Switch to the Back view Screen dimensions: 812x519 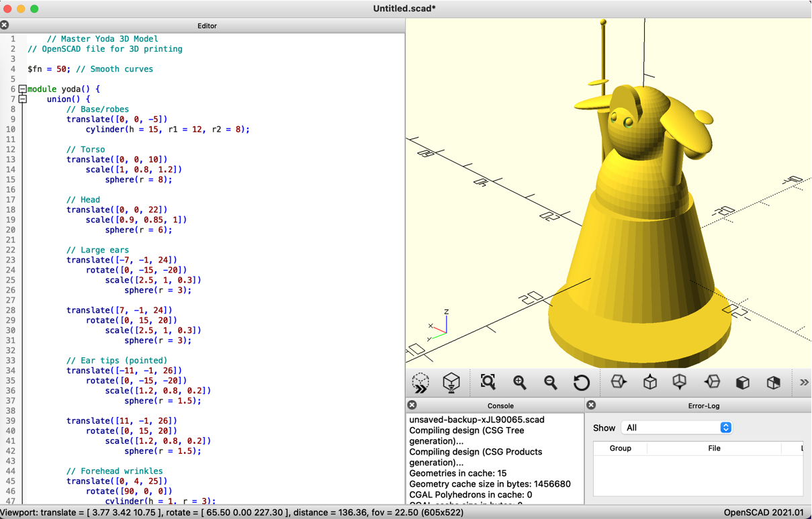(x=774, y=383)
